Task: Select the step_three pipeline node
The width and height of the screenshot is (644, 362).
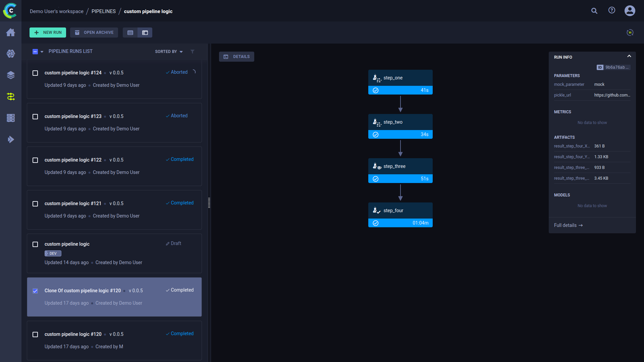Action: pyautogui.click(x=400, y=170)
